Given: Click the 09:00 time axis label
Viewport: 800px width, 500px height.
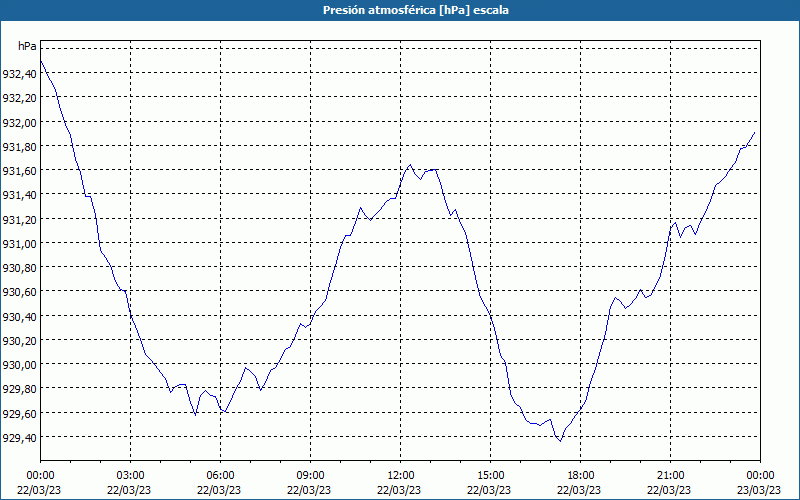Looking at the screenshot, I should tap(310, 476).
